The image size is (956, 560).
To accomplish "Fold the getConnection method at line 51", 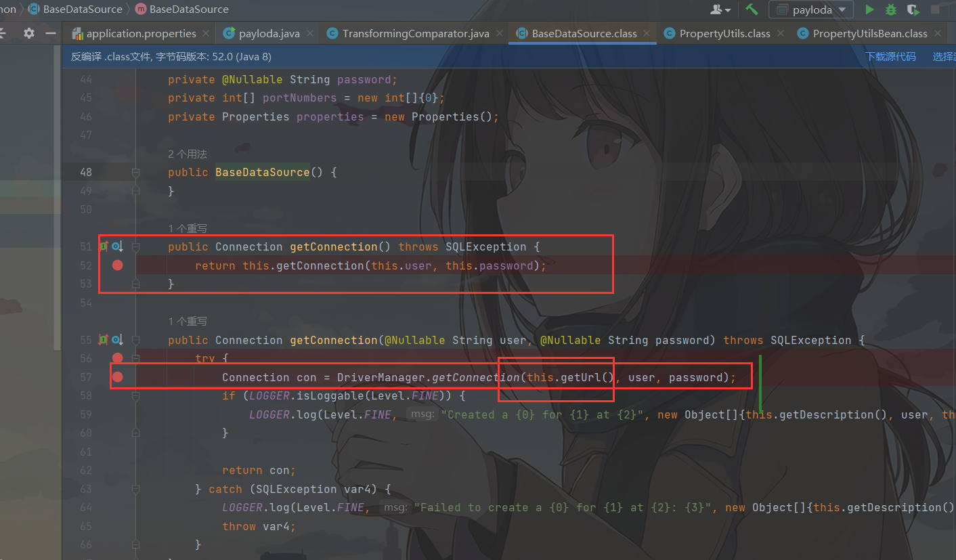I will 135,247.
